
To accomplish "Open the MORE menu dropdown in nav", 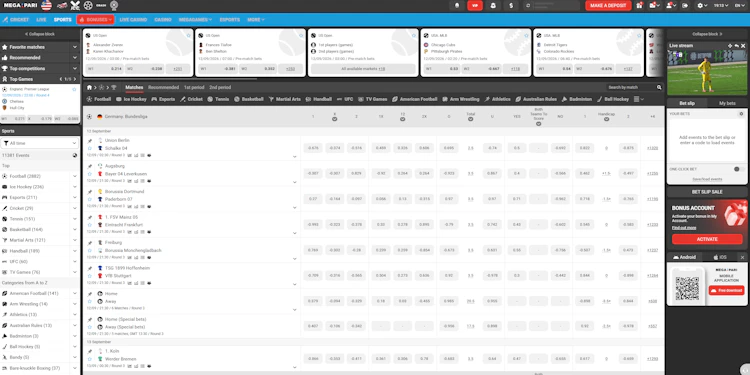I will tap(256, 20).
